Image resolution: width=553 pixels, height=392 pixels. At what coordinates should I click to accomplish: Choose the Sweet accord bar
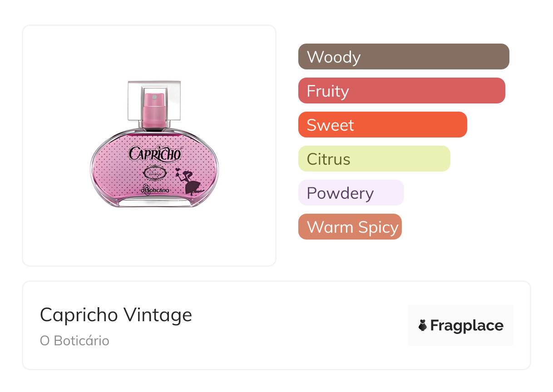click(x=382, y=125)
